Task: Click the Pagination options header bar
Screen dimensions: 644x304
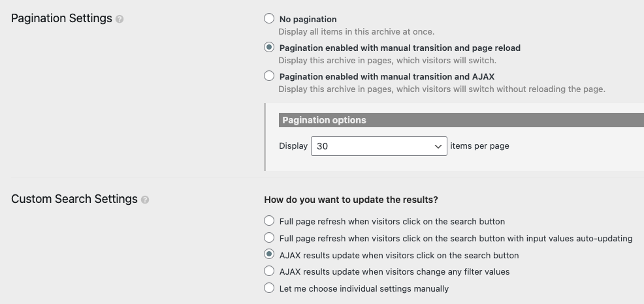Action: [461, 120]
